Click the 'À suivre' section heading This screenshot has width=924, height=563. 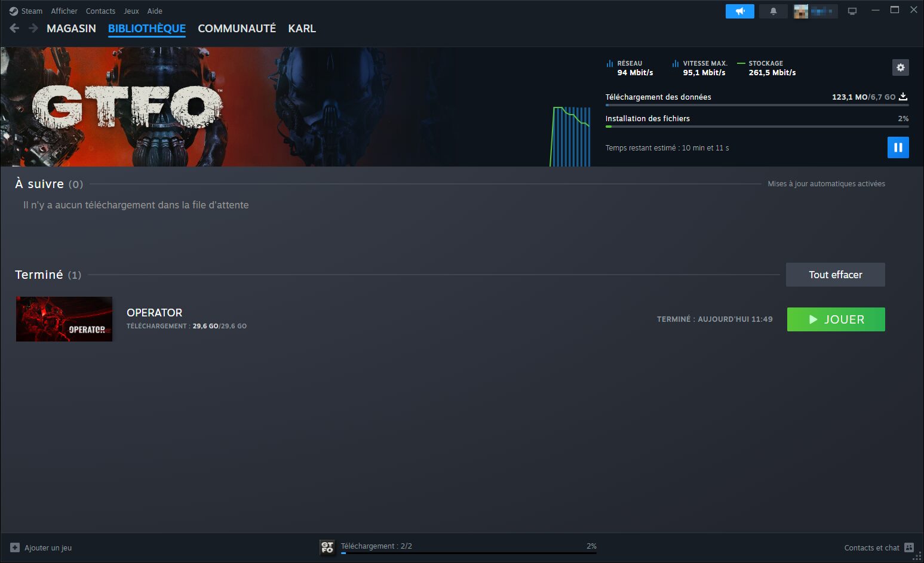click(49, 184)
